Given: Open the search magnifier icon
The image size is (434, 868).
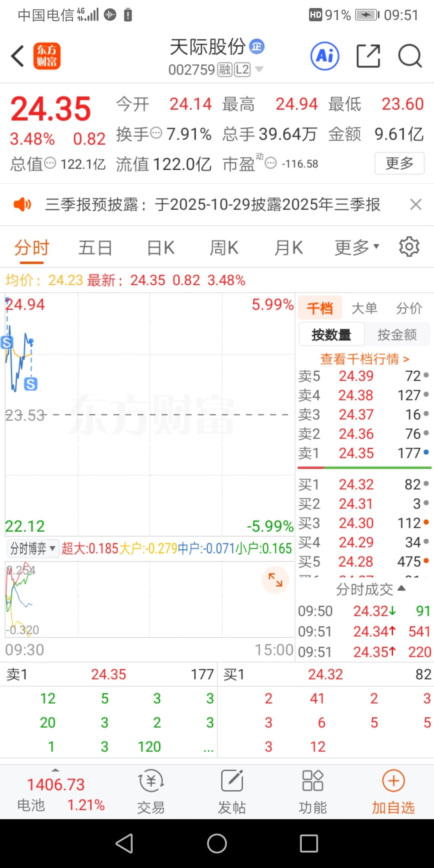Looking at the screenshot, I should click(x=410, y=56).
